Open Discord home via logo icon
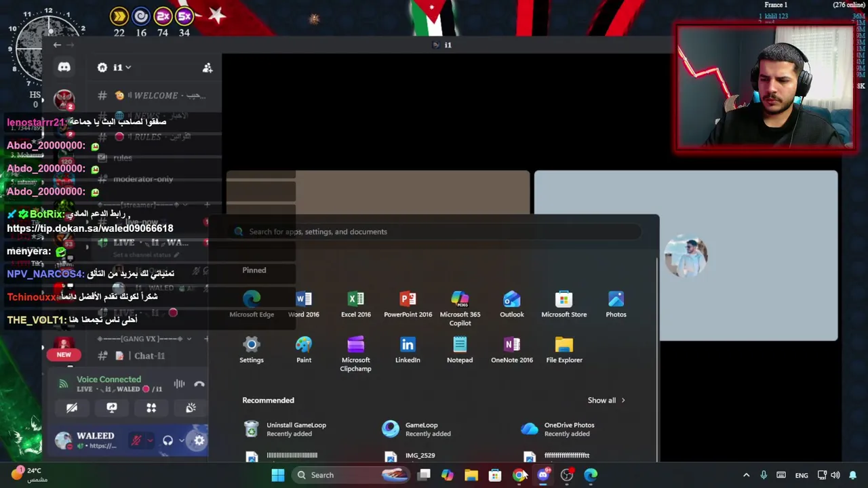The image size is (868, 488). pyautogui.click(x=64, y=67)
